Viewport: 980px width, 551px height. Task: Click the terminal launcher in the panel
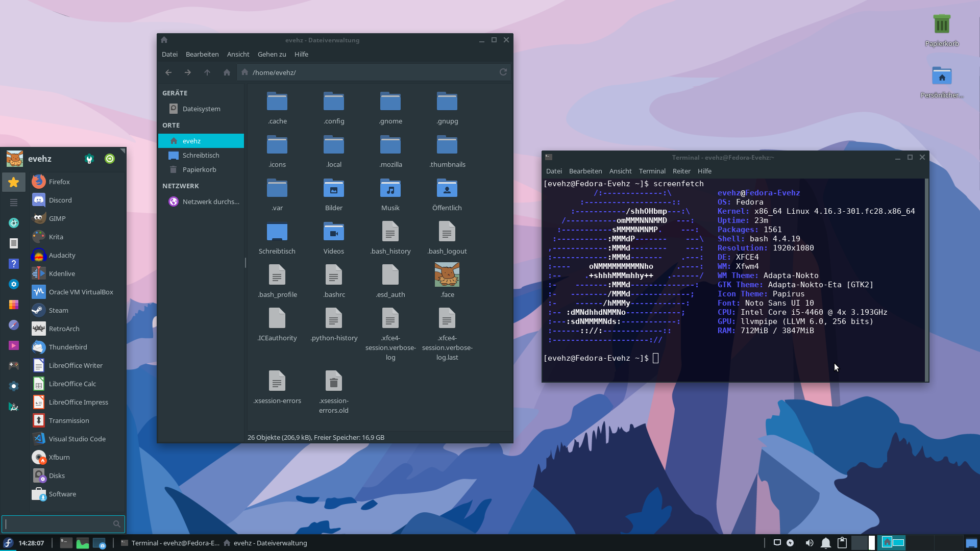click(66, 543)
